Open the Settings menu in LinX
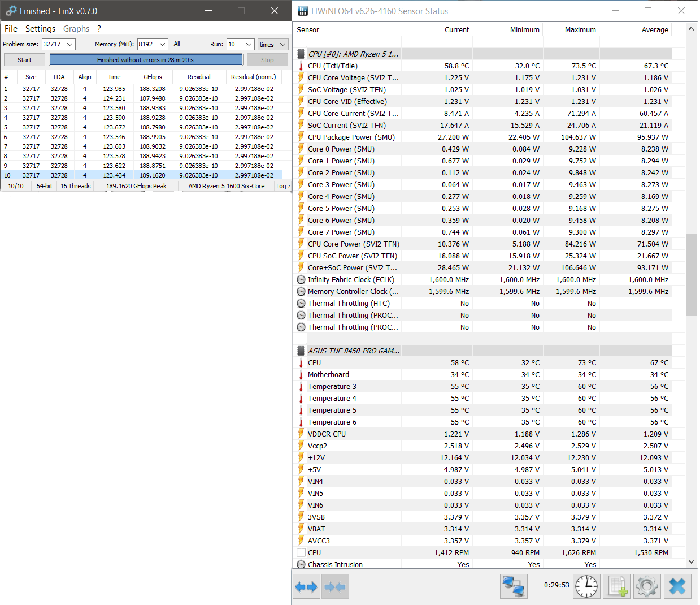The height and width of the screenshot is (605, 700). click(x=40, y=29)
